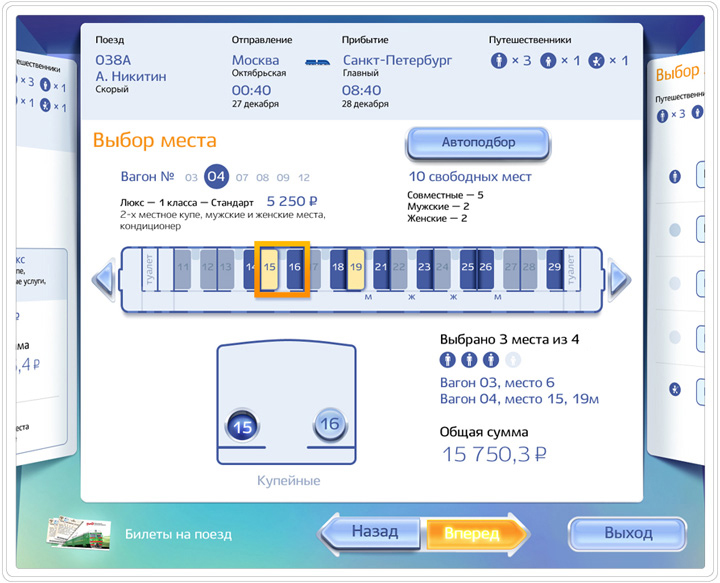Click 'Вагон 04, место 15, 19м' line
720x583 pixels.
pos(519,399)
